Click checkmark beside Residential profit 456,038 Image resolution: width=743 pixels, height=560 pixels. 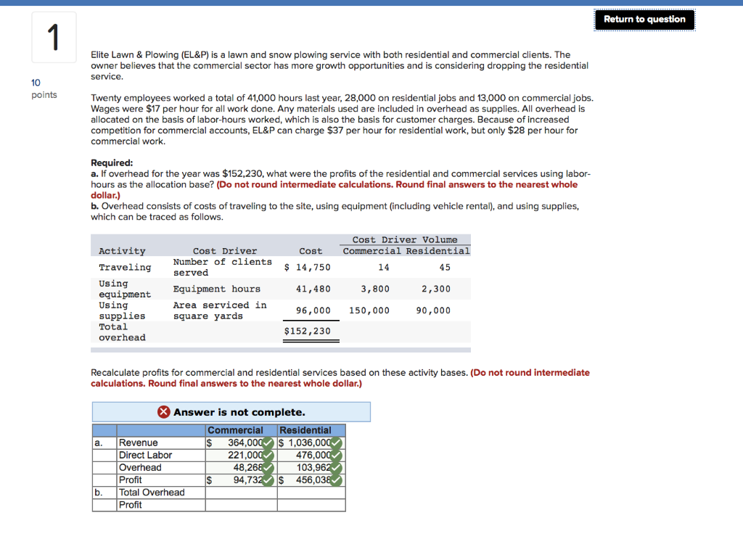(x=336, y=480)
